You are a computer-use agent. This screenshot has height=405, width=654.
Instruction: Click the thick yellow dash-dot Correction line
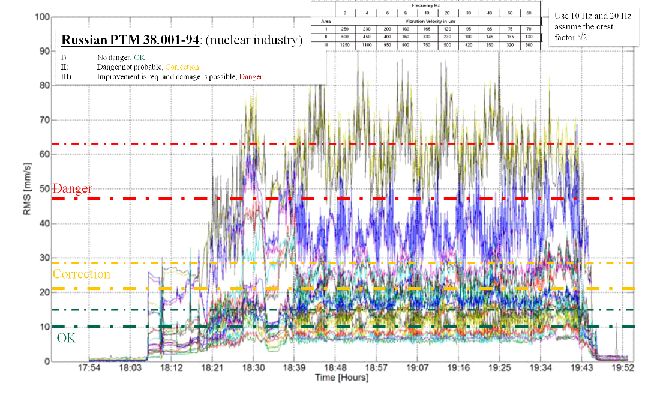400,289
